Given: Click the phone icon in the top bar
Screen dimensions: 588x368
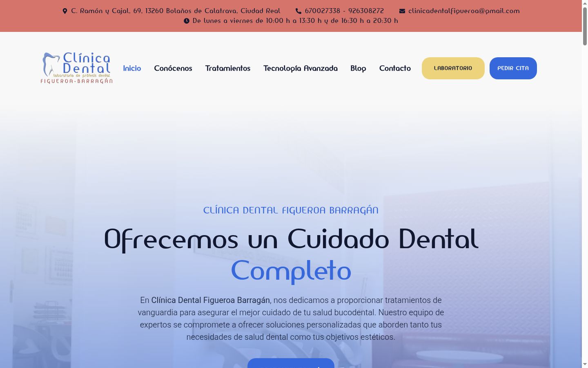Looking at the screenshot, I should tap(298, 11).
